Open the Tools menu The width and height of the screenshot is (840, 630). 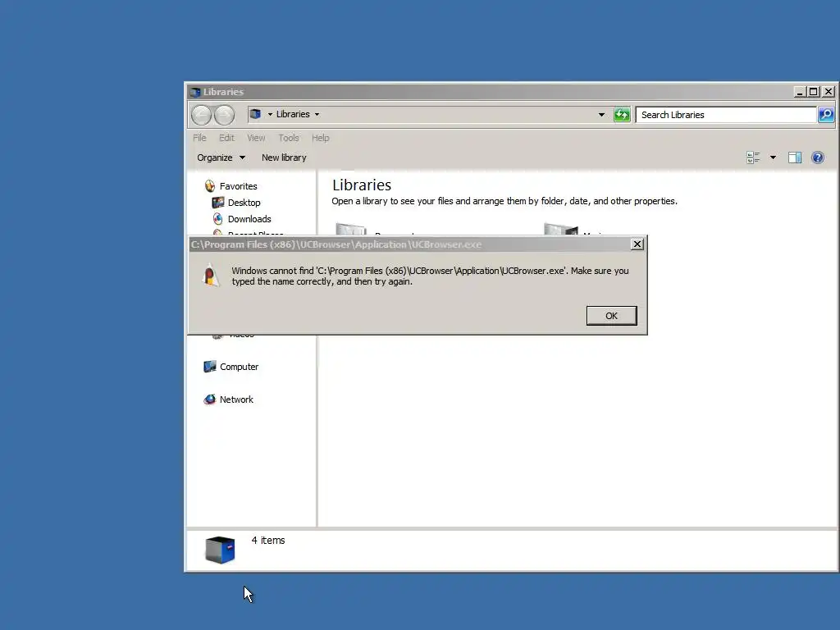point(289,138)
